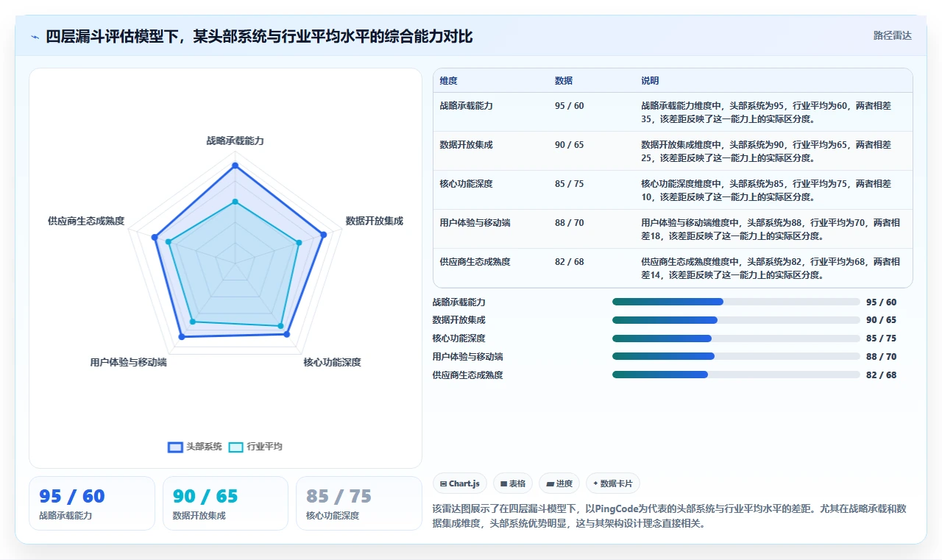Click the 核心功能深度 radar axis label
This screenshot has height=560, width=942.
point(333,362)
